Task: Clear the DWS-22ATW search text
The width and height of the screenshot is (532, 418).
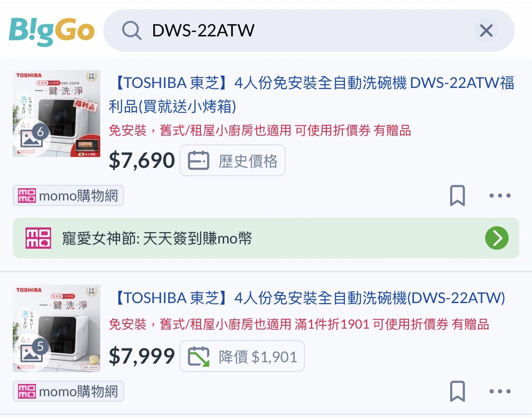Action: pos(486,31)
